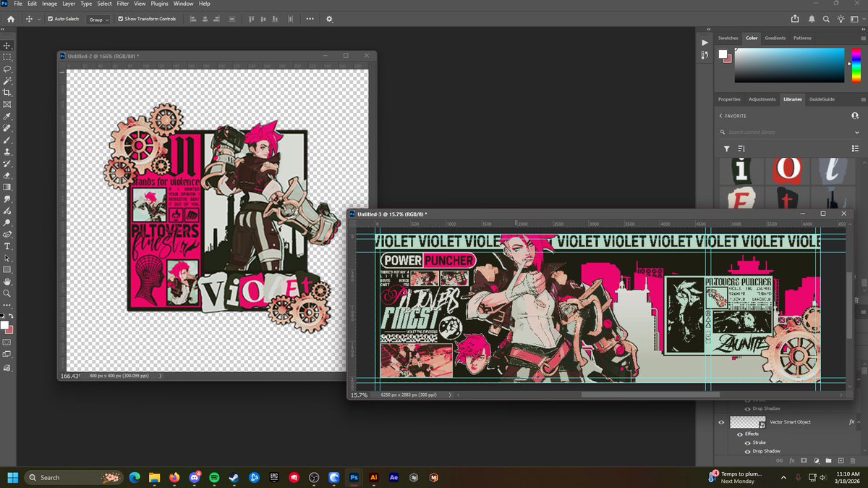Select the Brush tool
This screenshot has width=868, height=488.
click(7, 140)
